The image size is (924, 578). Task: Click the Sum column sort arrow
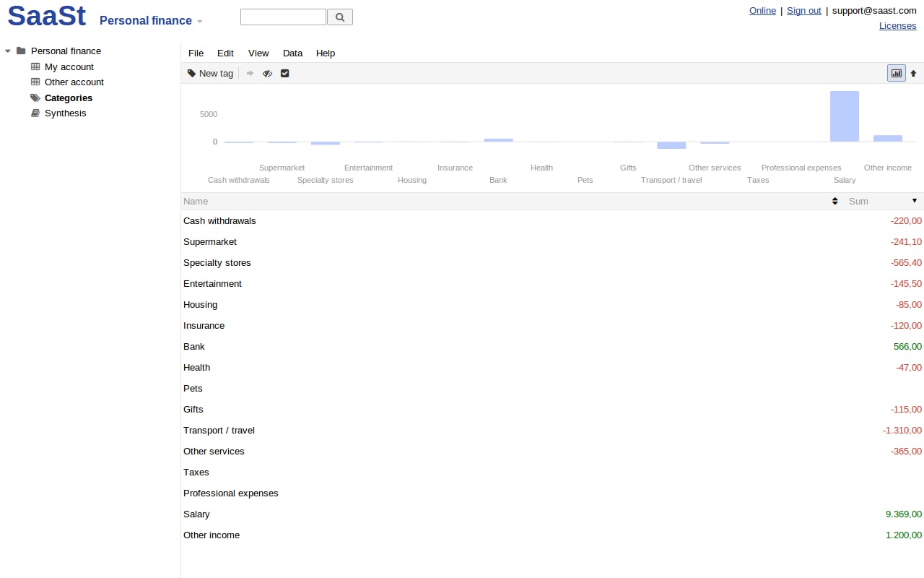(x=915, y=201)
